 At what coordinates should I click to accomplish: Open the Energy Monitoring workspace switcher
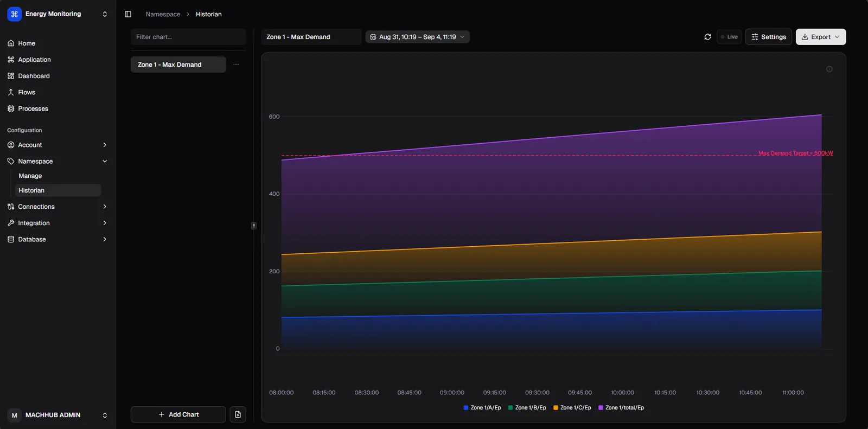(x=105, y=14)
